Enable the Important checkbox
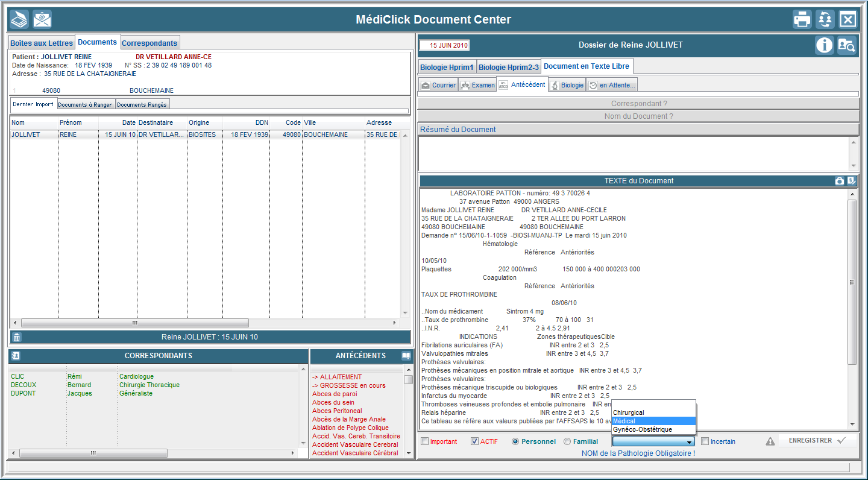This screenshot has width=868, height=480. (x=425, y=441)
